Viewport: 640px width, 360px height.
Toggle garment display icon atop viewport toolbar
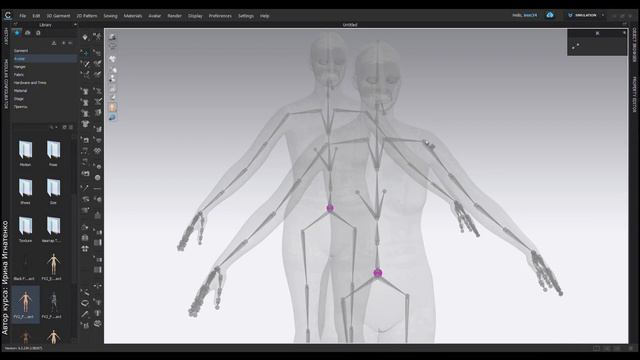tap(112, 37)
